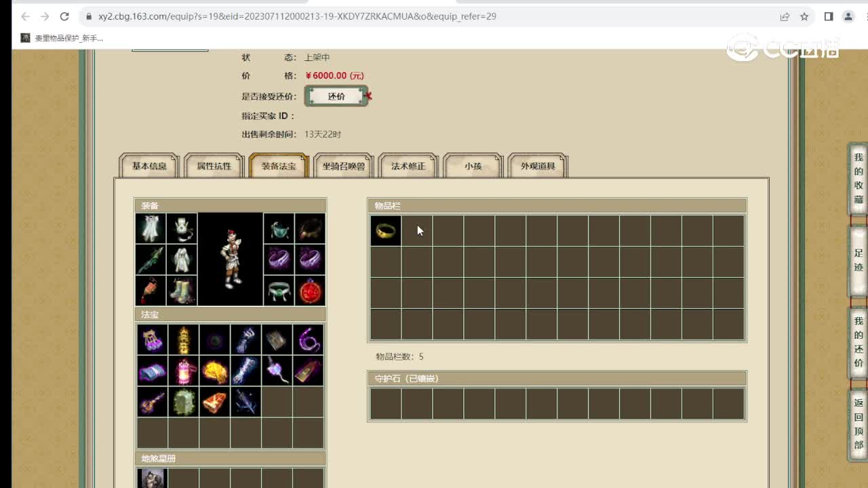Select the blue branch treasure icon
The width and height of the screenshot is (868, 488).
click(x=245, y=402)
